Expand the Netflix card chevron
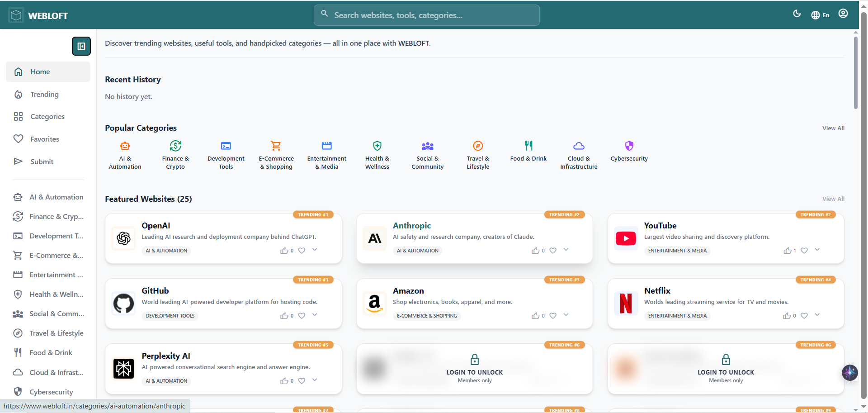Screen dimensions: 868x413 tap(817, 315)
